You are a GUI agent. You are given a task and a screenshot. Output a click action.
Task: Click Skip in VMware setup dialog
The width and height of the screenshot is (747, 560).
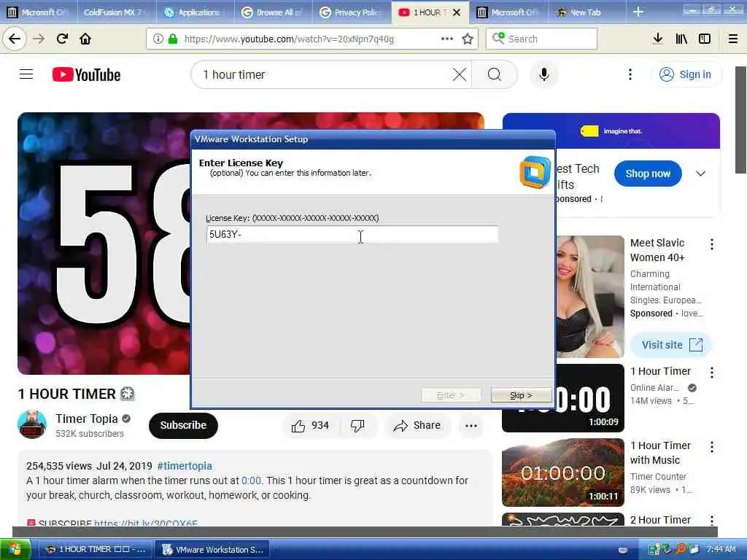coord(521,395)
